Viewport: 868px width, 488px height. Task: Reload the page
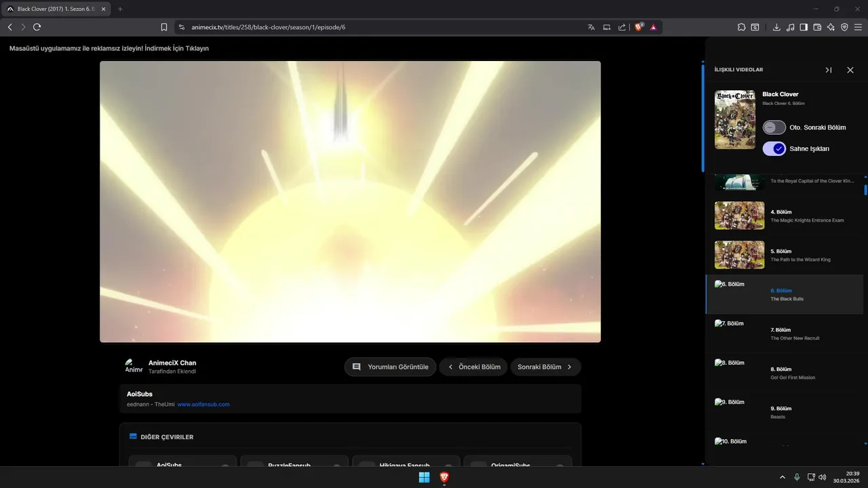click(x=37, y=27)
